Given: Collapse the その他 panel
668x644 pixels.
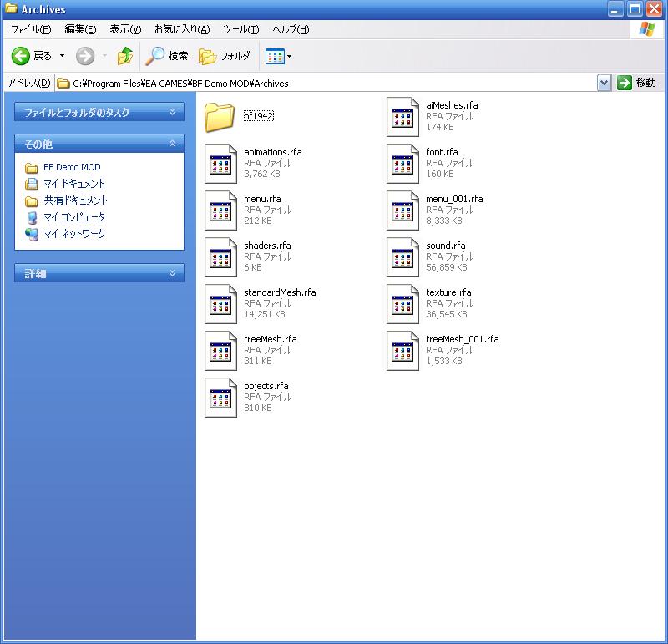Looking at the screenshot, I should pyautogui.click(x=99, y=144).
